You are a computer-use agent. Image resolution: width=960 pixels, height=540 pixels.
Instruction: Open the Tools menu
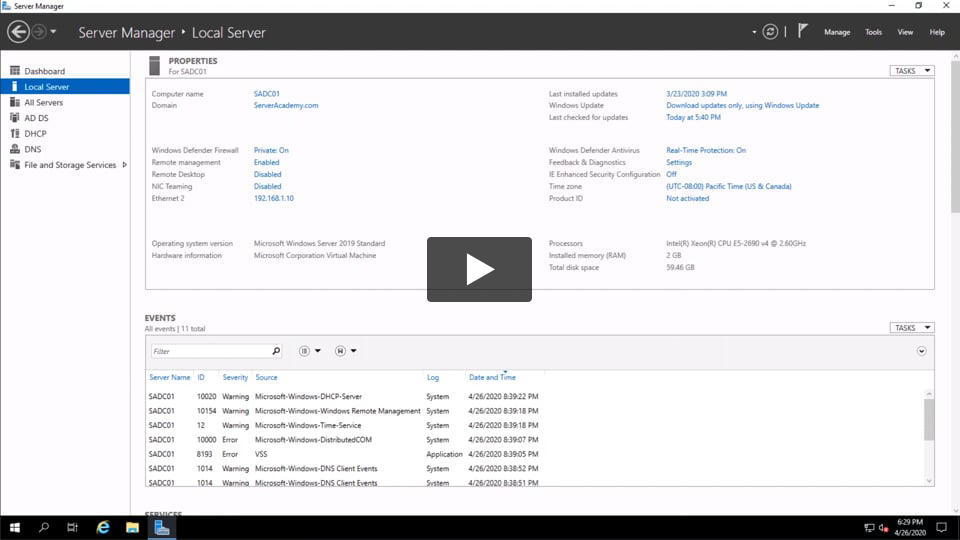873,32
